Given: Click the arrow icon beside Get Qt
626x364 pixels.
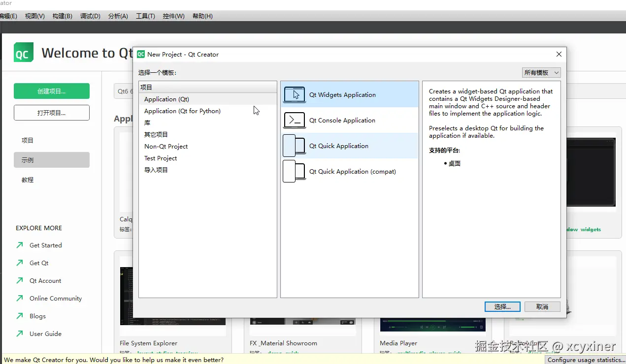Looking at the screenshot, I should 20,263.
